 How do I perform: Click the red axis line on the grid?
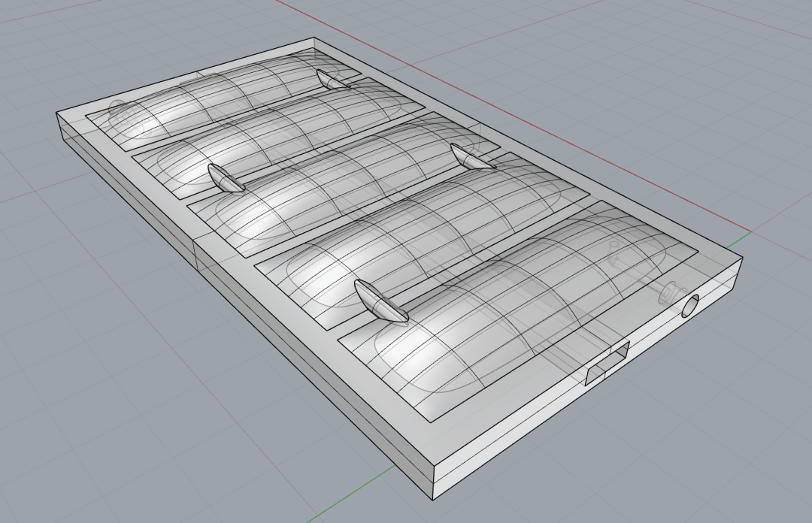(513, 116)
